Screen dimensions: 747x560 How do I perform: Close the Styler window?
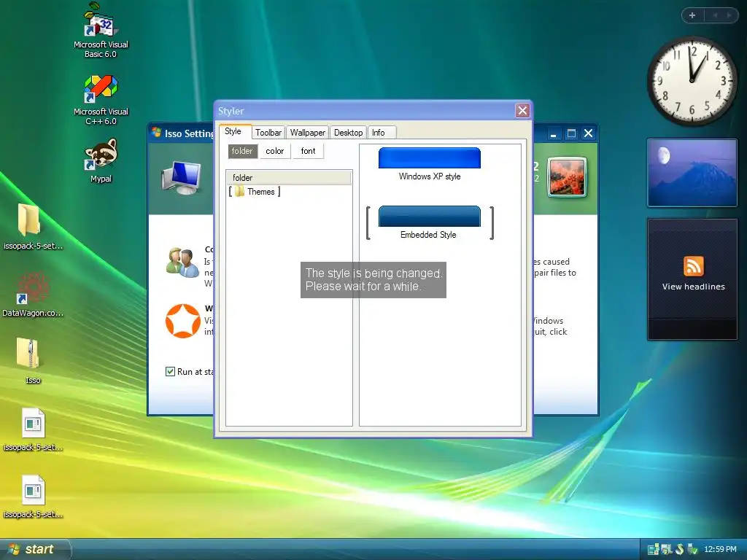522,111
